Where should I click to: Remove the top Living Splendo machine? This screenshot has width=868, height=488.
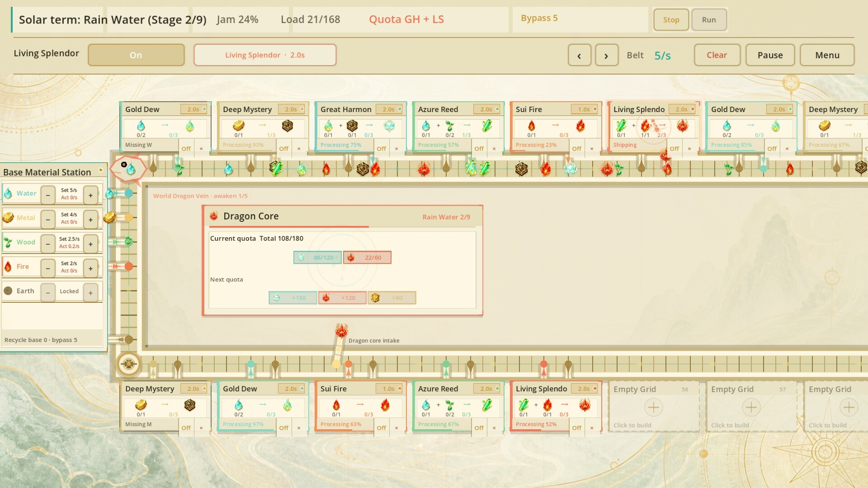(x=689, y=148)
